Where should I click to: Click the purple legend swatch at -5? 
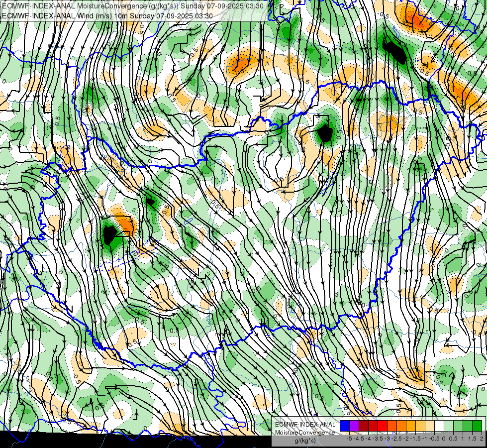click(x=354, y=426)
